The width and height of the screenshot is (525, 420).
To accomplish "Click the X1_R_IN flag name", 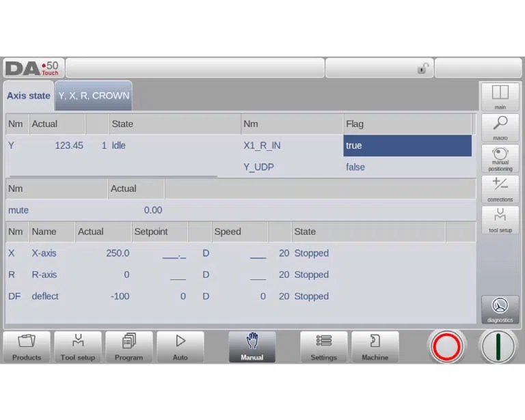I will 262,145.
